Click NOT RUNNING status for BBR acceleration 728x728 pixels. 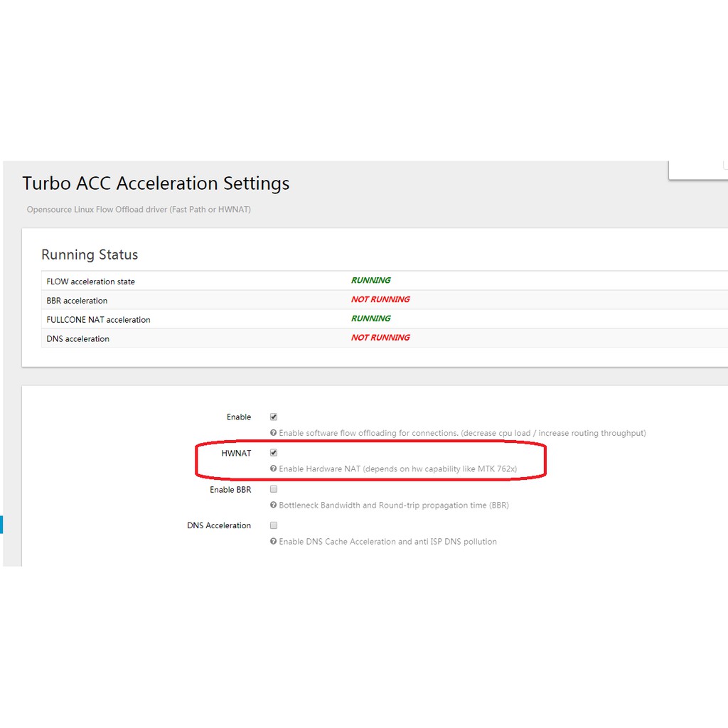380,299
